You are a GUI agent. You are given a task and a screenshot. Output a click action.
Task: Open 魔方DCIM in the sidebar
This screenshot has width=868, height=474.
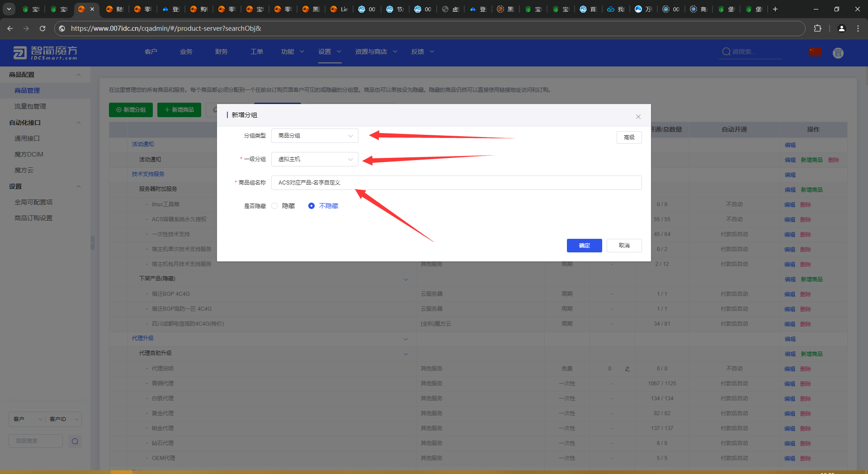[28, 154]
